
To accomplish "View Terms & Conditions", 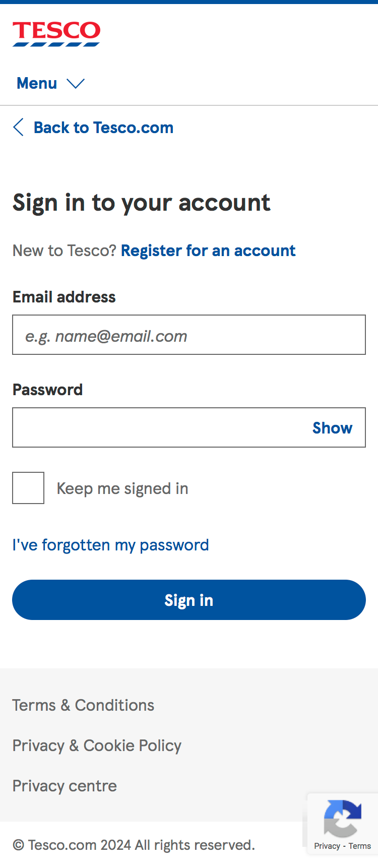I will 83,705.
